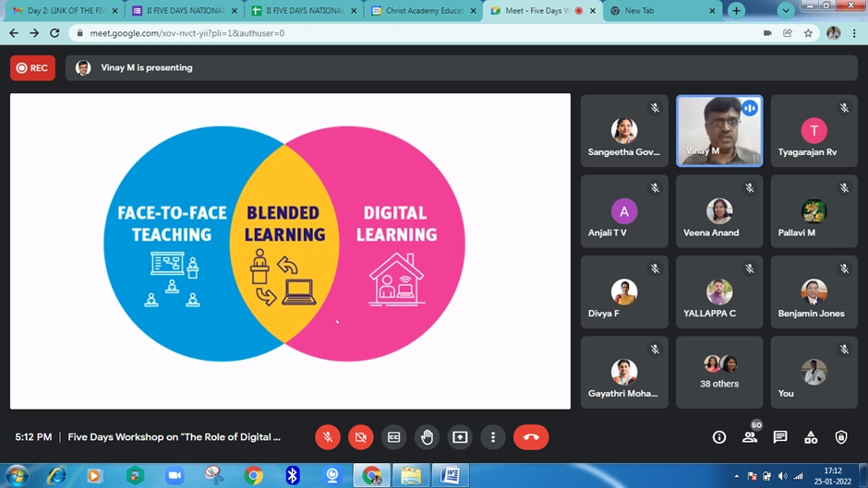Click the REC recording indicator
Image resolution: width=868 pixels, height=488 pixels.
click(x=32, y=68)
